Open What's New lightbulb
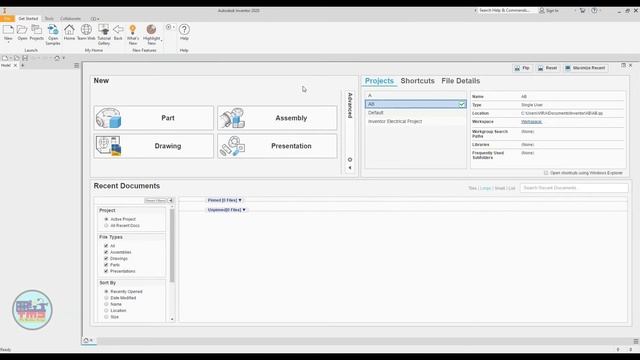 (x=133, y=30)
